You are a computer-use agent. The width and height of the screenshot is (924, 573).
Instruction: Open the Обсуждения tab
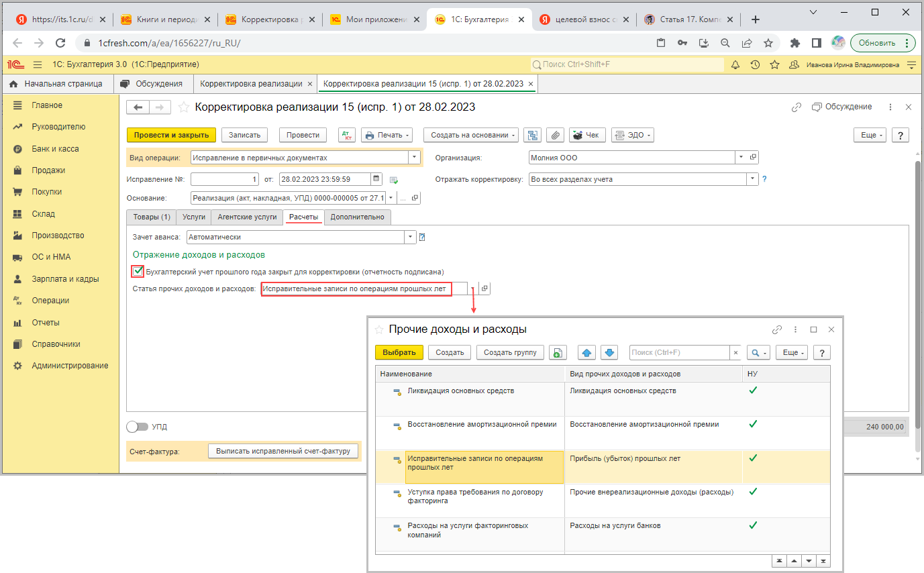[152, 84]
